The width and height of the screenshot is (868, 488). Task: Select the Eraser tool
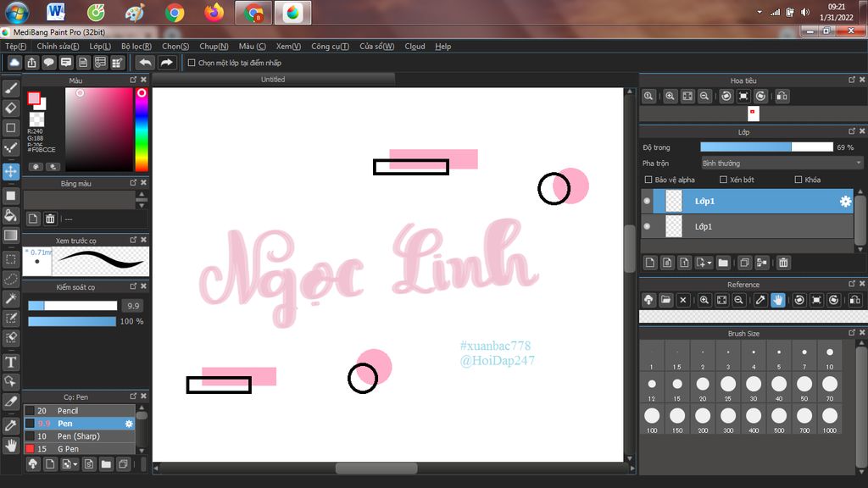(x=11, y=108)
